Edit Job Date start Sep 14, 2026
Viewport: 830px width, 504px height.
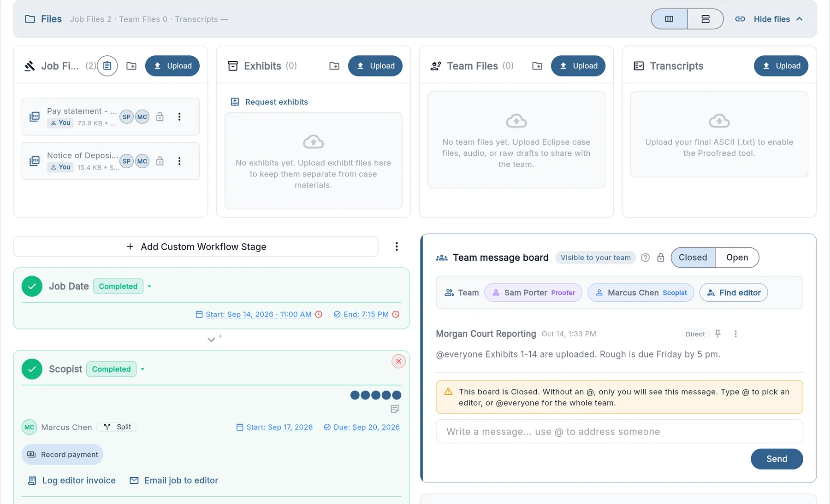coord(259,314)
